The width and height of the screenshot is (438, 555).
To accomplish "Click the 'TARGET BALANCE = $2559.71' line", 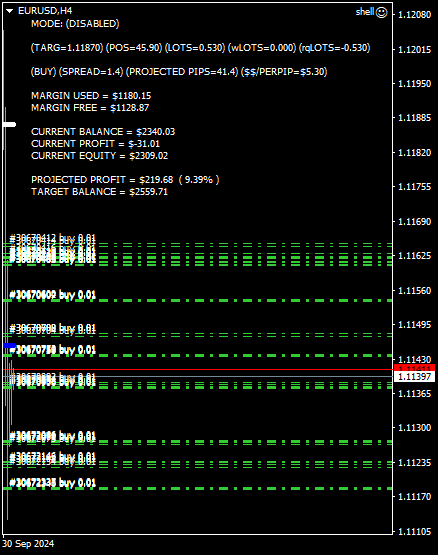I will [x=99, y=192].
